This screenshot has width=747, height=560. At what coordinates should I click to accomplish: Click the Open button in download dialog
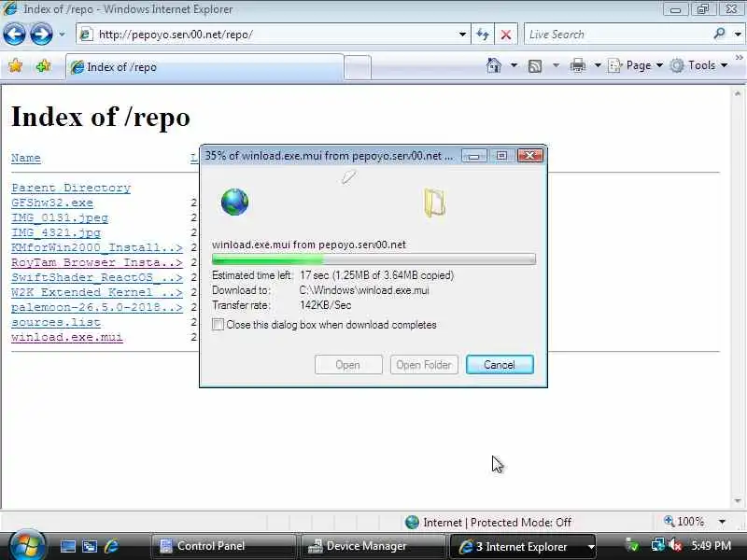pos(347,365)
